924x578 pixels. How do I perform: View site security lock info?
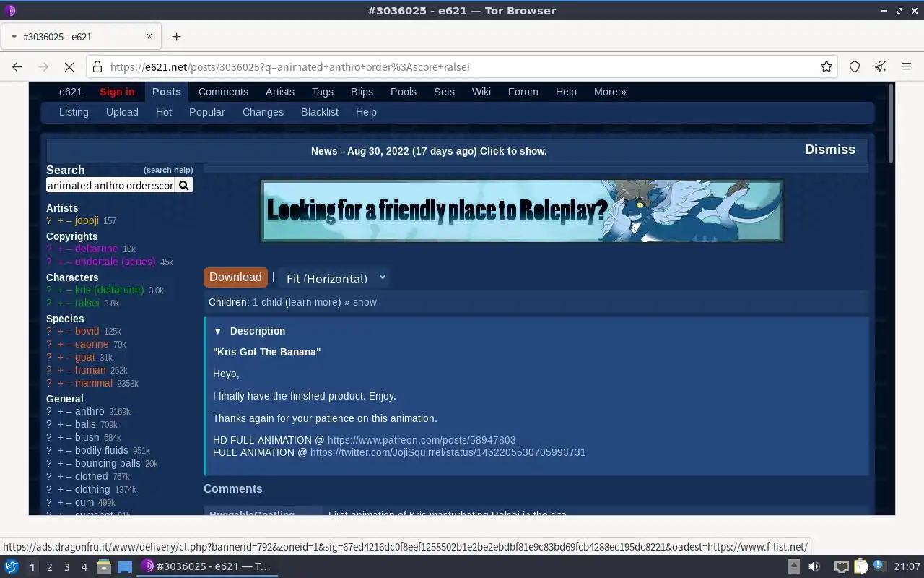[97, 66]
